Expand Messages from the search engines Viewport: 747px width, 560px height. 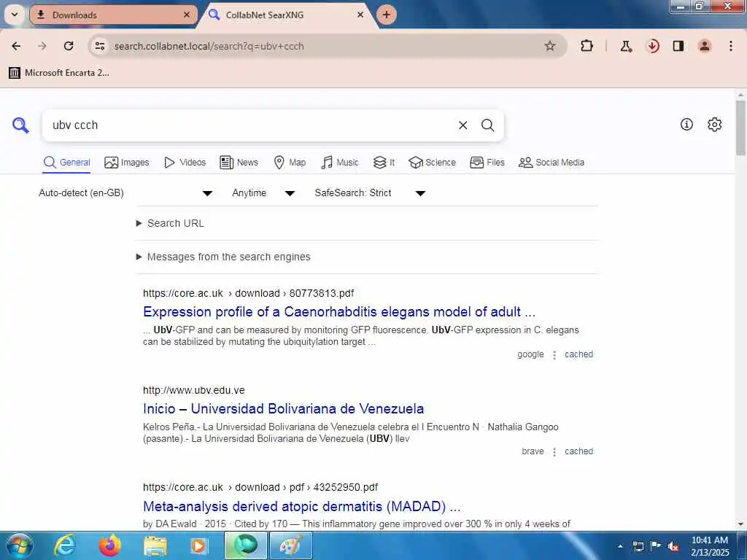pyautogui.click(x=223, y=257)
